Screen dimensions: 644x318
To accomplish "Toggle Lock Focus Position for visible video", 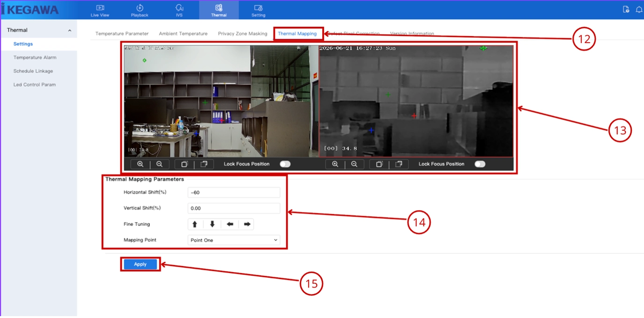I will [x=285, y=164].
